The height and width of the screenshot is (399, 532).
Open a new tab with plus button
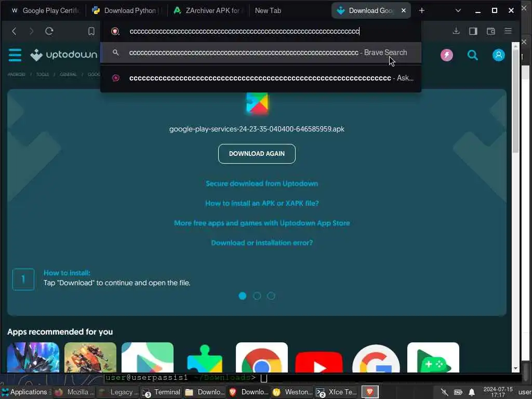pos(422,10)
